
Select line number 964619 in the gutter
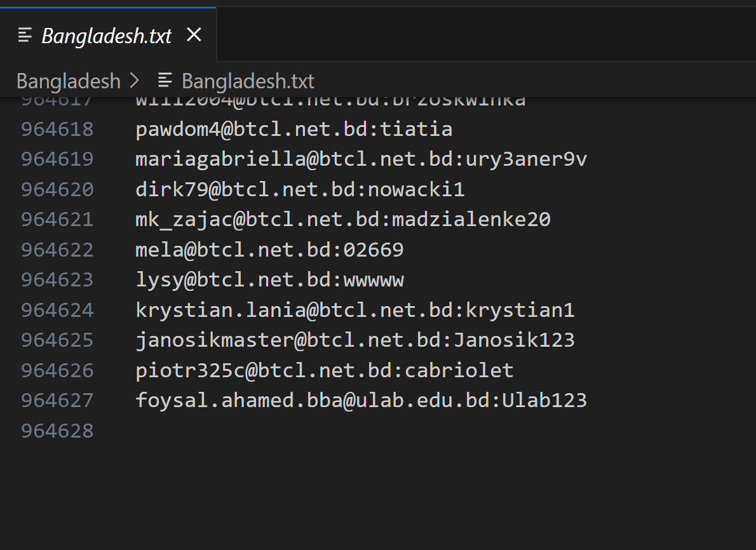point(57,159)
